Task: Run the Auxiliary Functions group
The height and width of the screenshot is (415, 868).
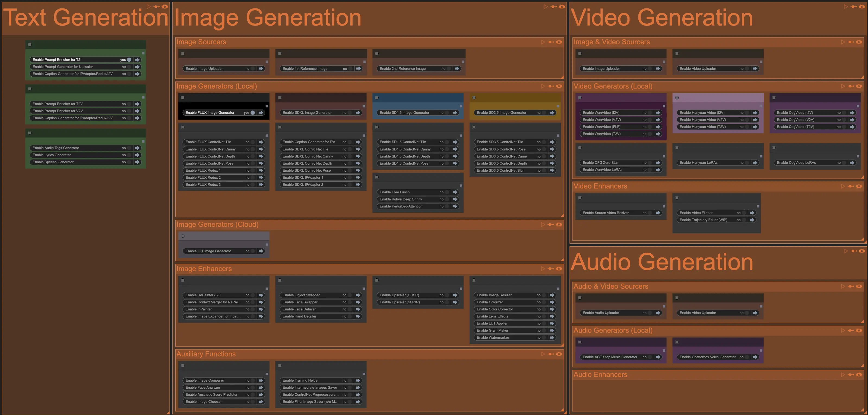Action: pos(543,354)
